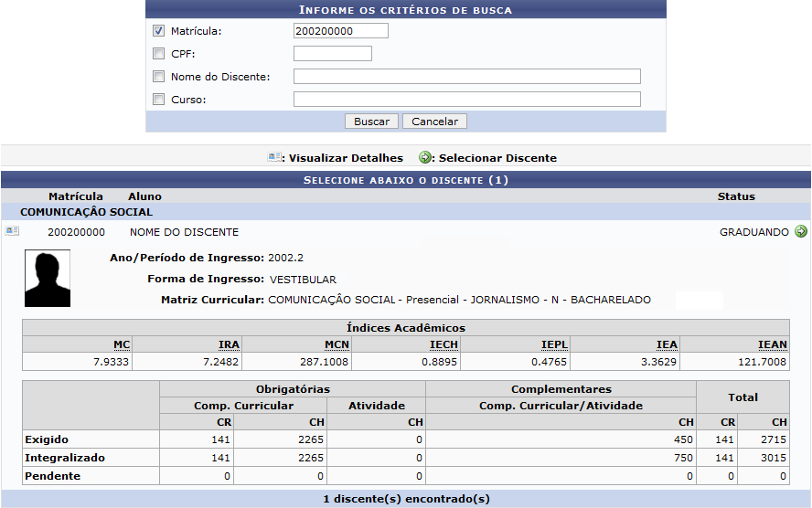Click the MC value 7.9333

(111, 362)
